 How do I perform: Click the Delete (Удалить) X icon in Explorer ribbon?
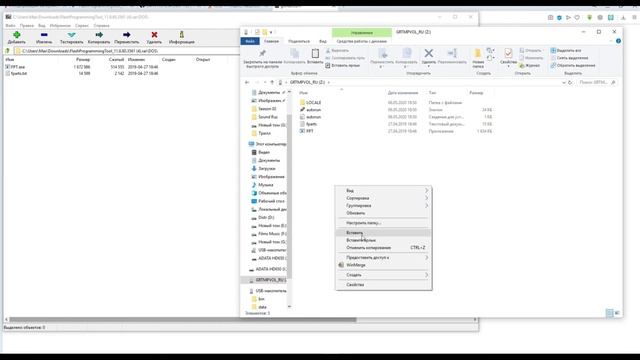pyautogui.click(x=429, y=53)
